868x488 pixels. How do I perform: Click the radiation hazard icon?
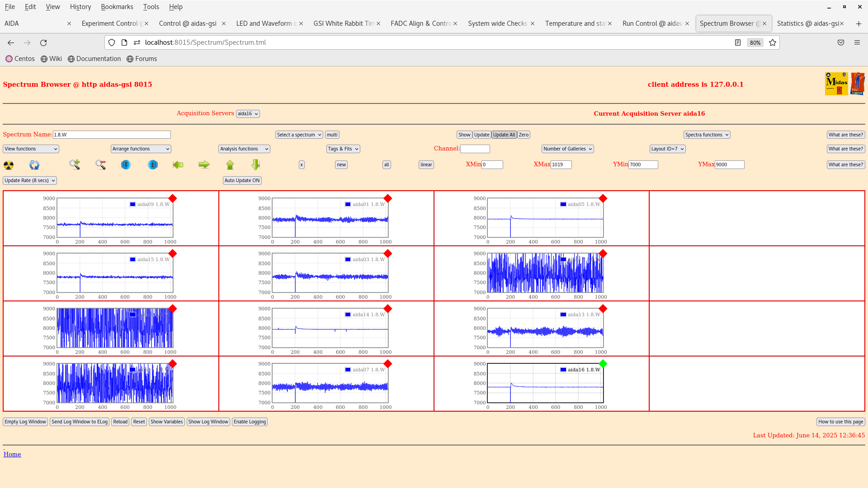pos(9,165)
